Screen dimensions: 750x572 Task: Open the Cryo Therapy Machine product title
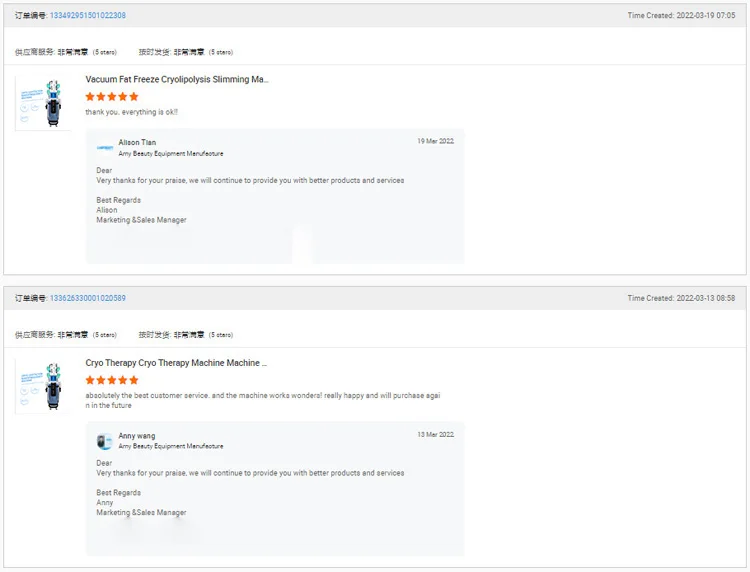click(x=176, y=363)
